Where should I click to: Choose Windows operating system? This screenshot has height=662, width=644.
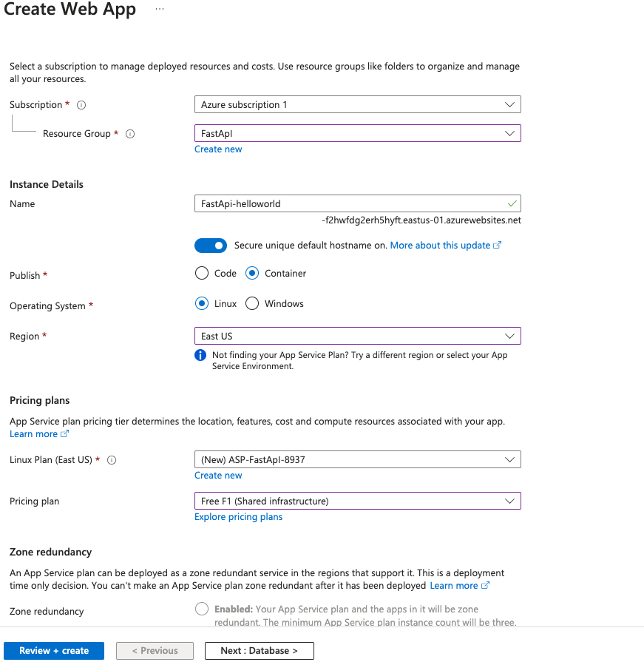coord(252,304)
